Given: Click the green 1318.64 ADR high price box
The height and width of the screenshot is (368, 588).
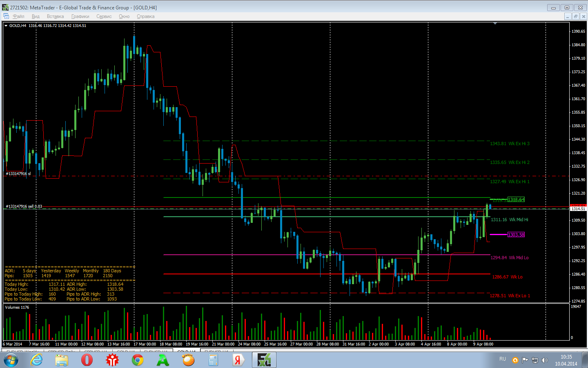Looking at the screenshot, I should click(x=516, y=200).
